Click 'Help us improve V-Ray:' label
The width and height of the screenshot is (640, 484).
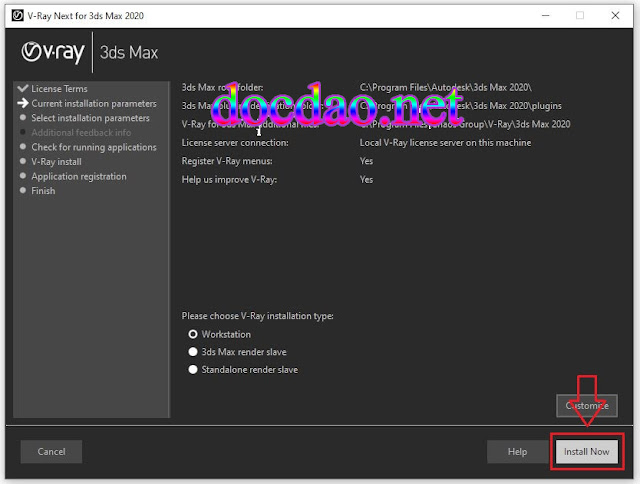click(229, 180)
